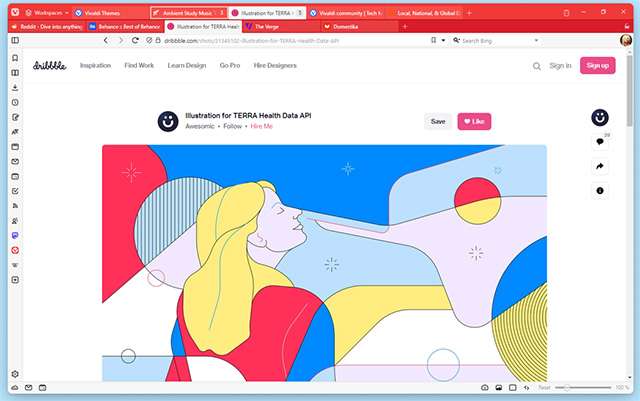Switch to the Reddit tab
Image resolution: width=640 pixels, height=401 pixels.
tap(47, 27)
